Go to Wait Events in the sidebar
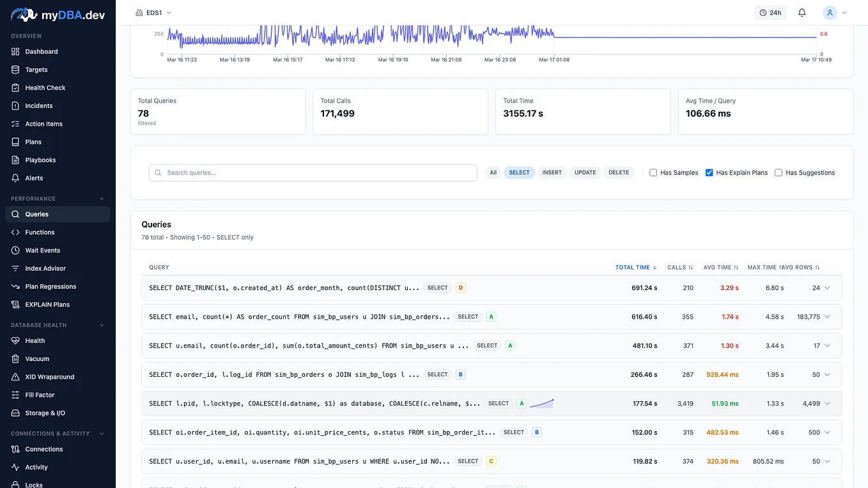Viewport: 868px width, 488px height. click(58, 250)
